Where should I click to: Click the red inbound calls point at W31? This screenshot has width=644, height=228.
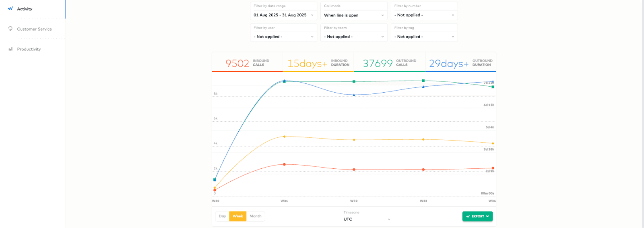pyautogui.click(x=284, y=164)
